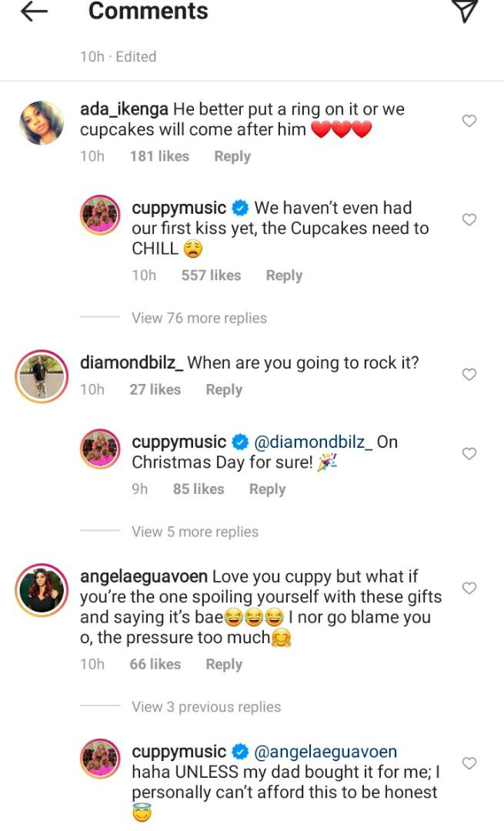Go back using the arrow icon
504x831 pixels.
[x=34, y=12]
